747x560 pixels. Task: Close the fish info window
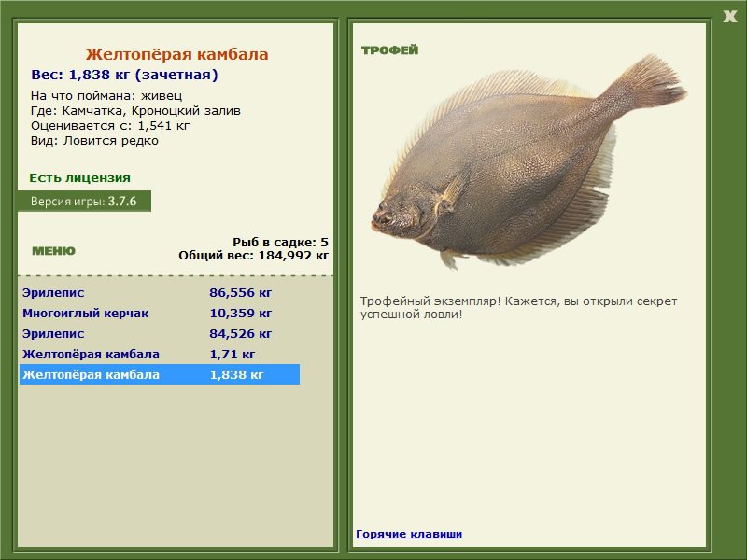(729, 16)
